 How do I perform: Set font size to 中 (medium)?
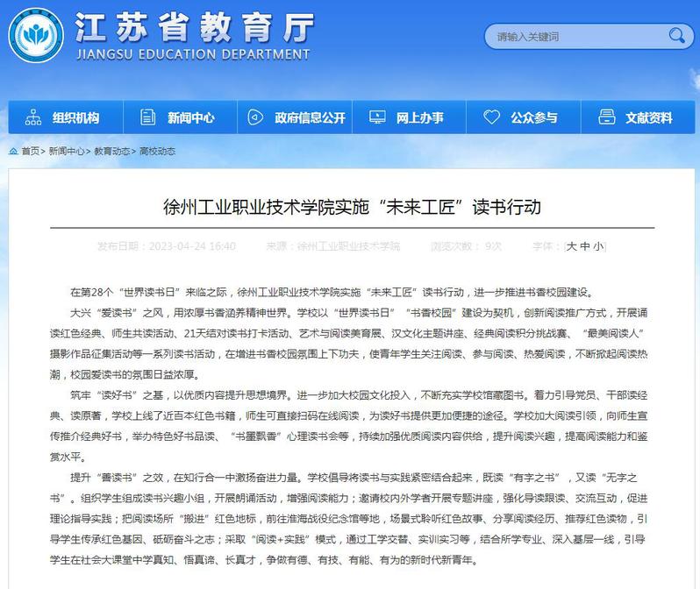pyautogui.click(x=585, y=246)
